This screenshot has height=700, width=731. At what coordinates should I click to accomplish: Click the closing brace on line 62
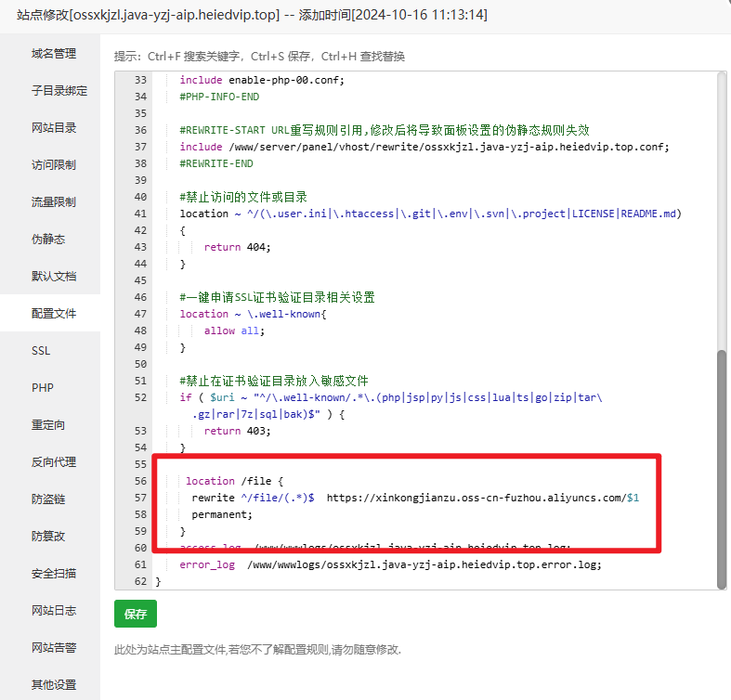click(158, 581)
